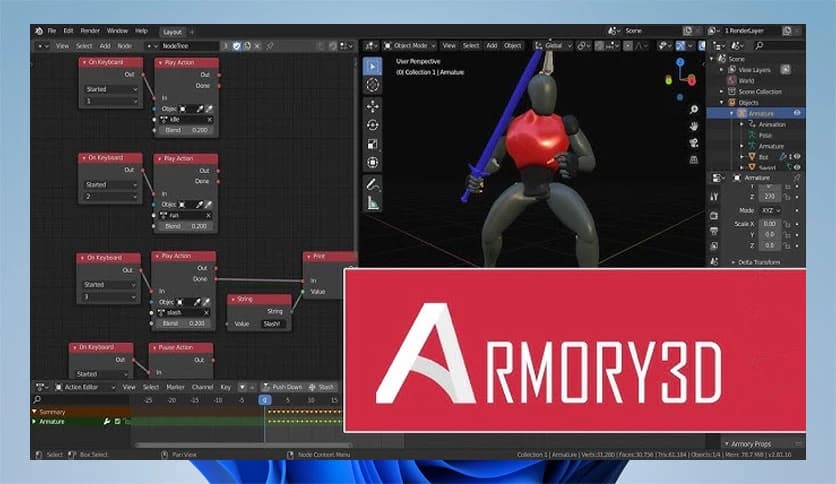The height and width of the screenshot is (484, 836).
Task: Toggle the Armature channel checkbox in timeline
Action: pos(116,422)
